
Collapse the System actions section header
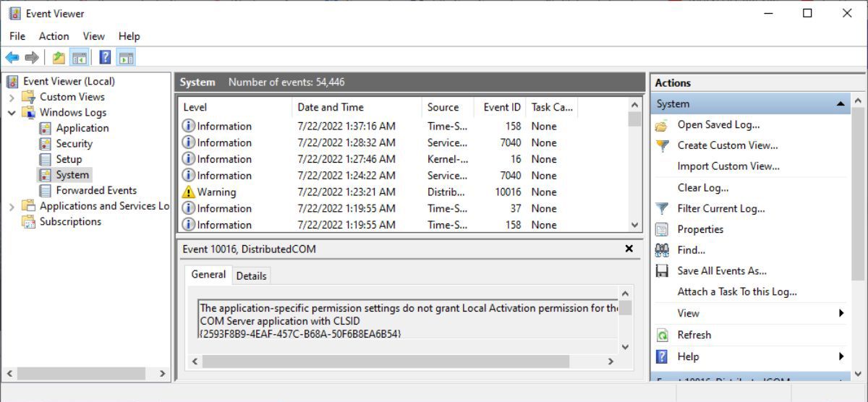click(x=841, y=104)
